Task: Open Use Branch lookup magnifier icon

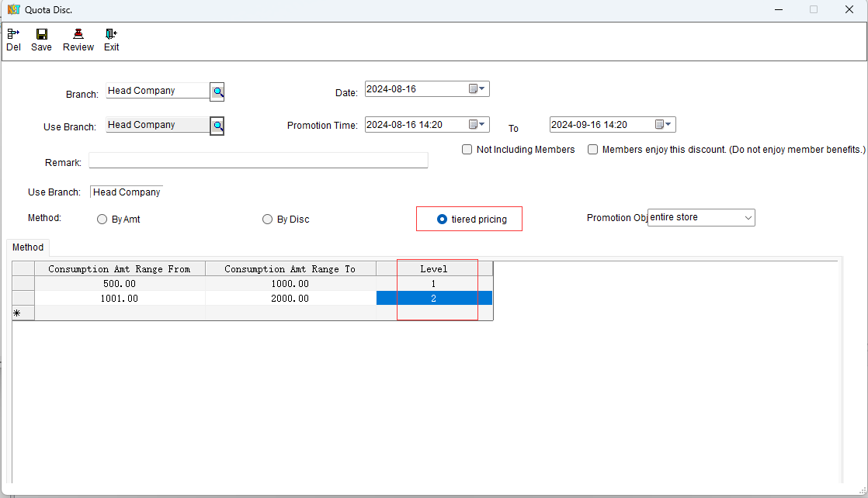Action: coord(218,126)
